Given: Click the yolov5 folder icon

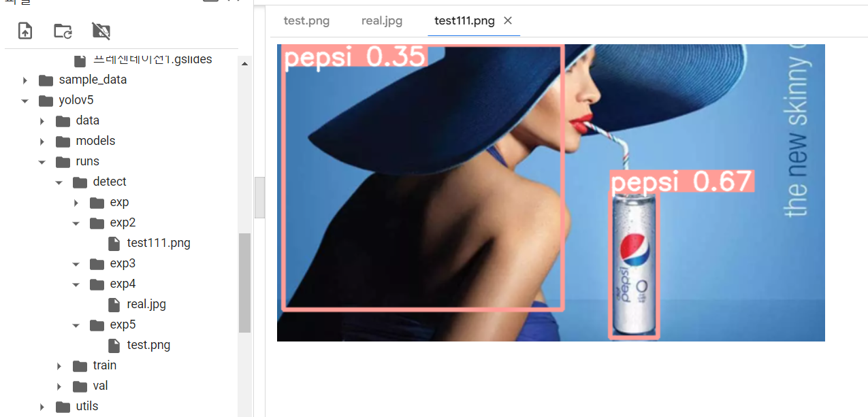Looking at the screenshot, I should 46,101.
